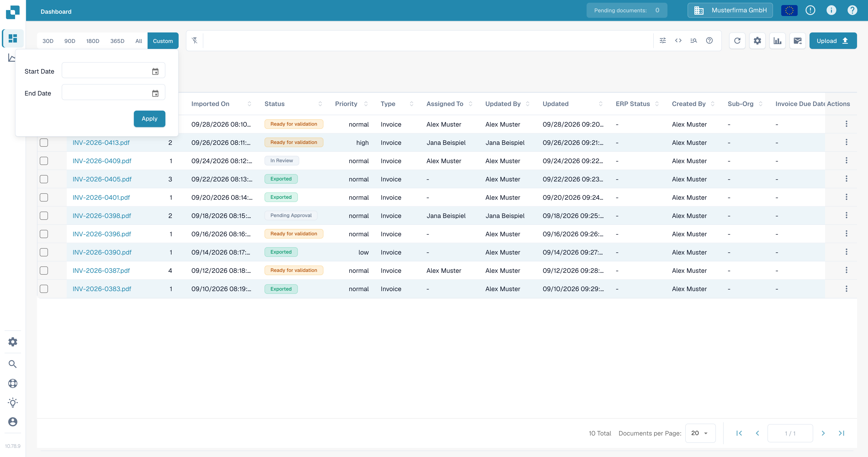Open the Start Date calendar picker
Viewport: 868px width, 457px height.
tap(155, 72)
